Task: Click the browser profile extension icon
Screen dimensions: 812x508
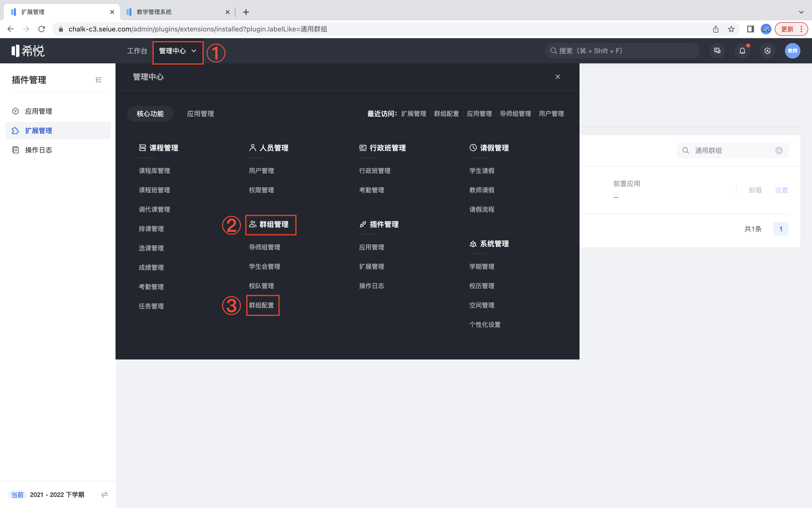Action: tap(766, 29)
